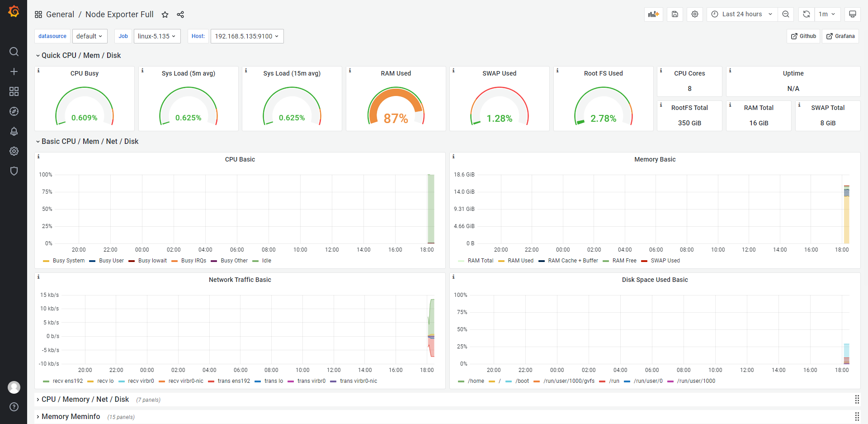Open the Last 24 hours time picker
Screen dimensions: 868x424
[x=742, y=14]
